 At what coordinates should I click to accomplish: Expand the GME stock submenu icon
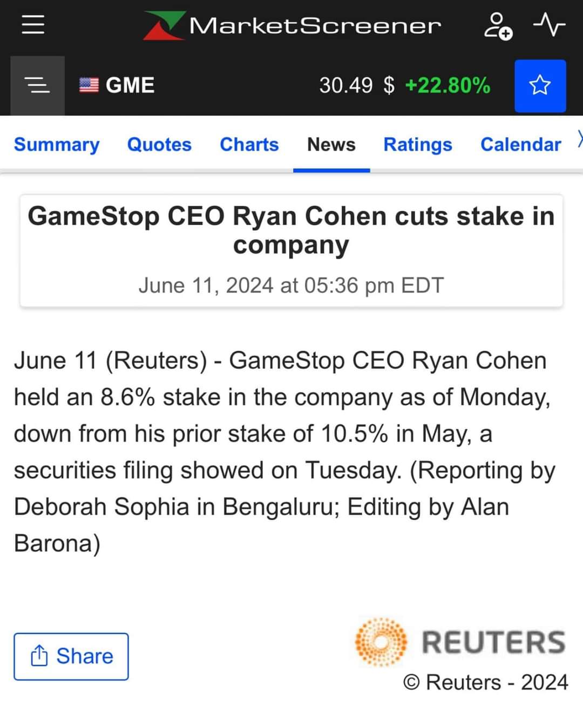point(37,85)
